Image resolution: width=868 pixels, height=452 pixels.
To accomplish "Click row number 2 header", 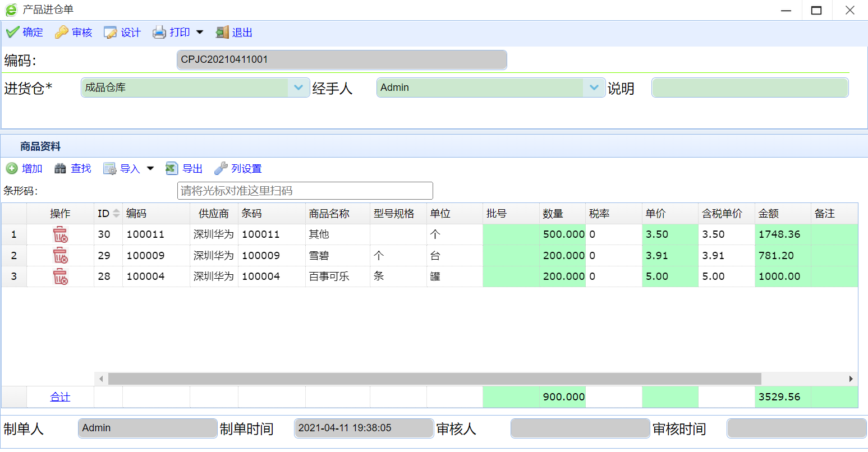I will coord(14,255).
